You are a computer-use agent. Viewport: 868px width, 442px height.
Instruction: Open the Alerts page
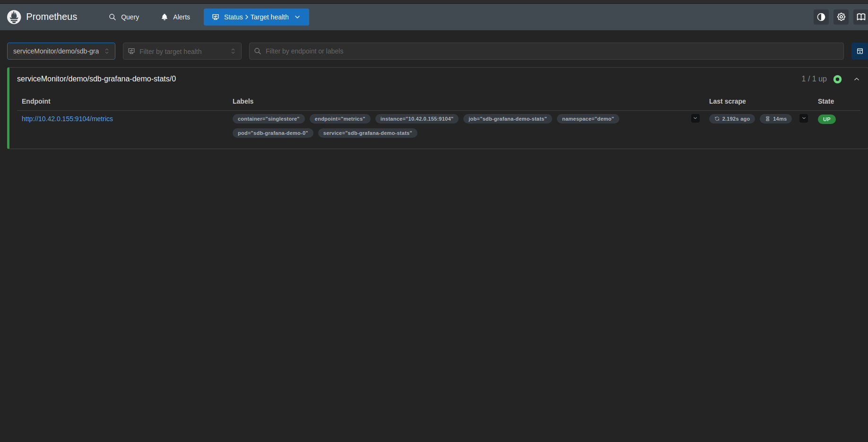175,17
